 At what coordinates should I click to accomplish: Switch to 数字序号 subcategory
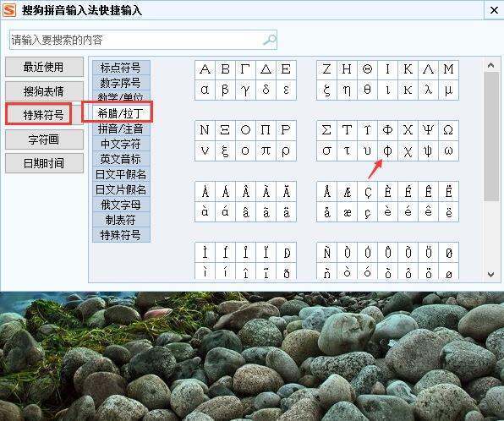[121, 83]
